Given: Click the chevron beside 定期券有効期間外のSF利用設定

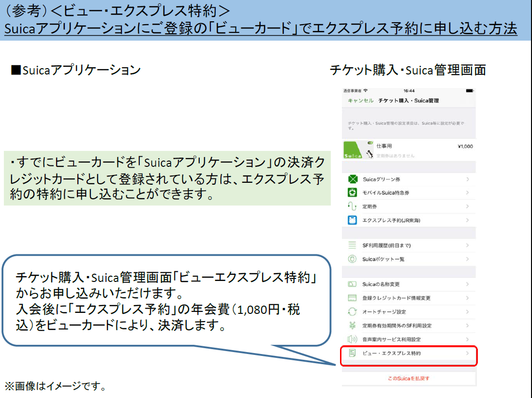Looking at the screenshot, I should [x=468, y=325].
